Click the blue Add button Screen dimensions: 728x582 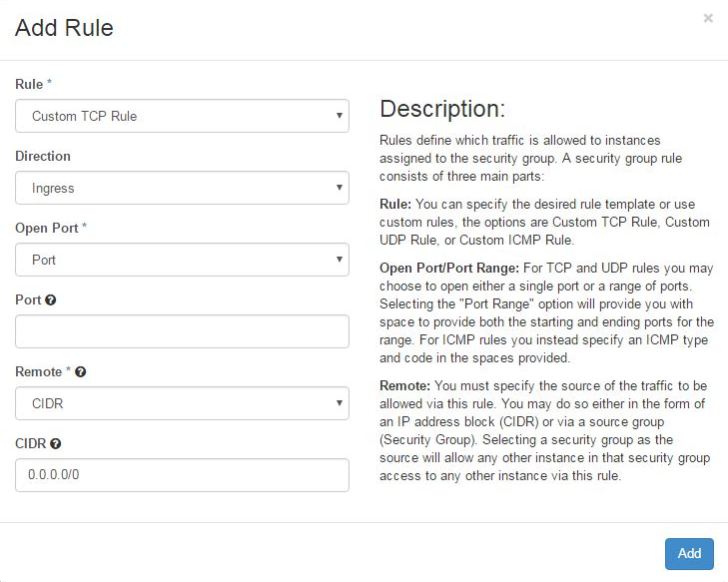pyautogui.click(x=689, y=554)
